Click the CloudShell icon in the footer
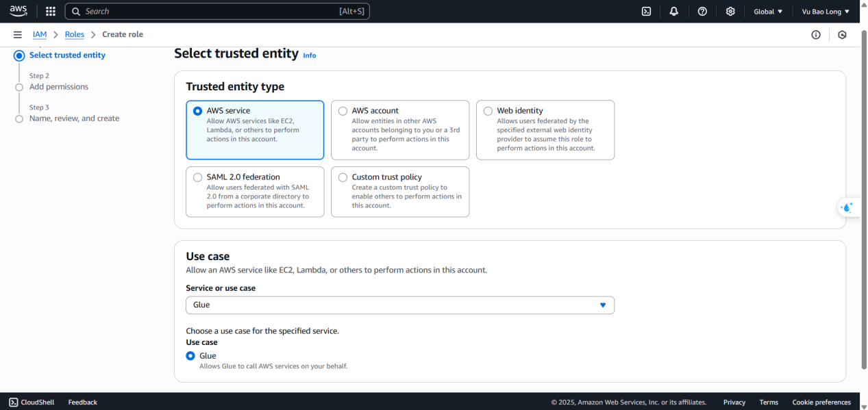The width and height of the screenshot is (868, 410). (14, 402)
